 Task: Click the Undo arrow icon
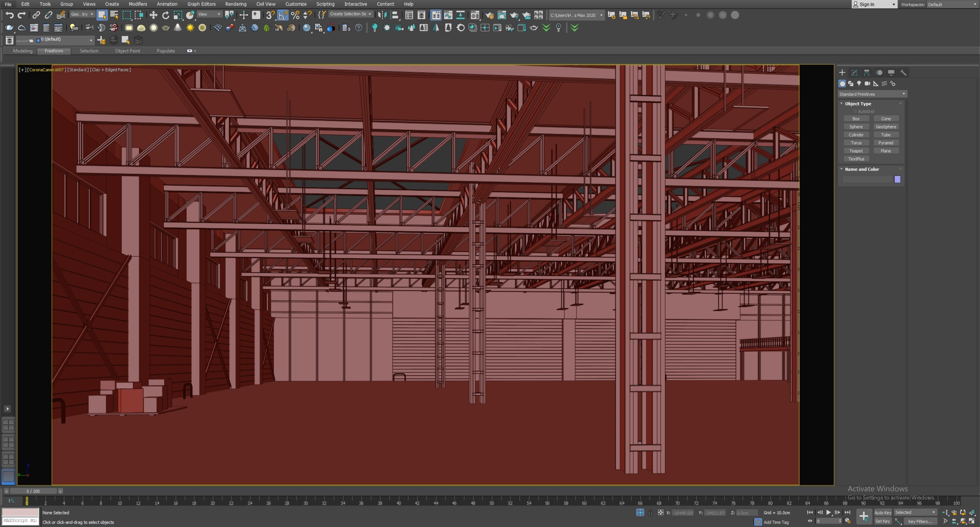pyautogui.click(x=9, y=15)
